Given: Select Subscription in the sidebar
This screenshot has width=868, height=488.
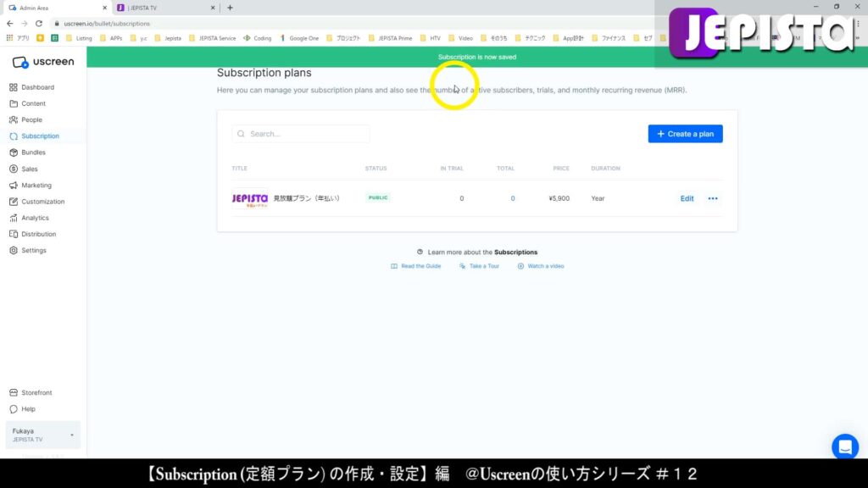Looking at the screenshot, I should coord(40,136).
